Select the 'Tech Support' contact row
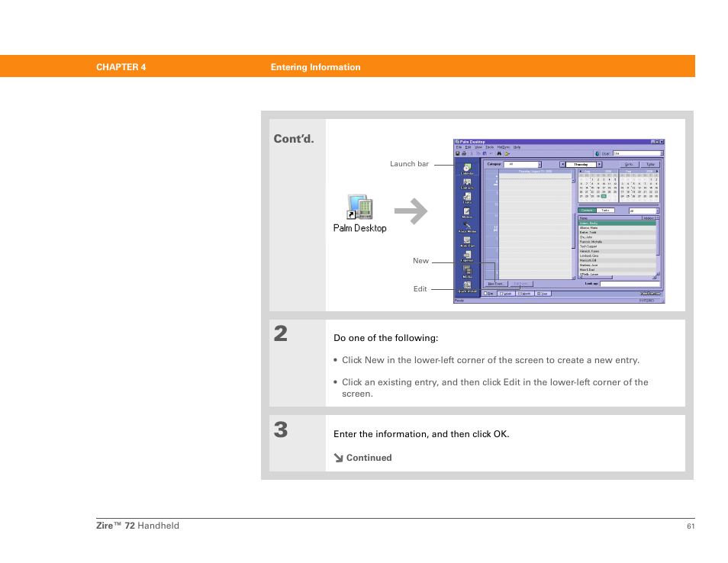728x563 pixels. 617,246
